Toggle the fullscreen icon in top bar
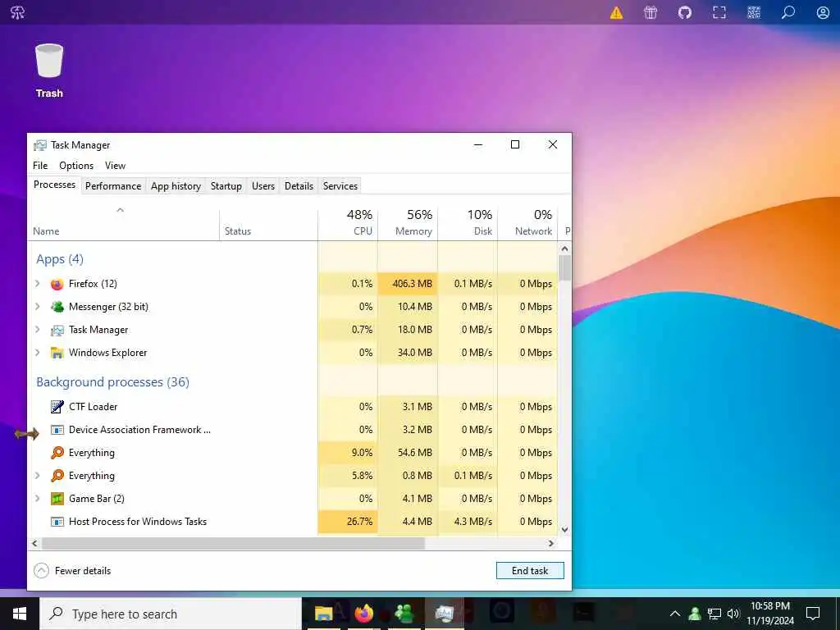Viewport: 840px width, 630px height. tap(719, 12)
